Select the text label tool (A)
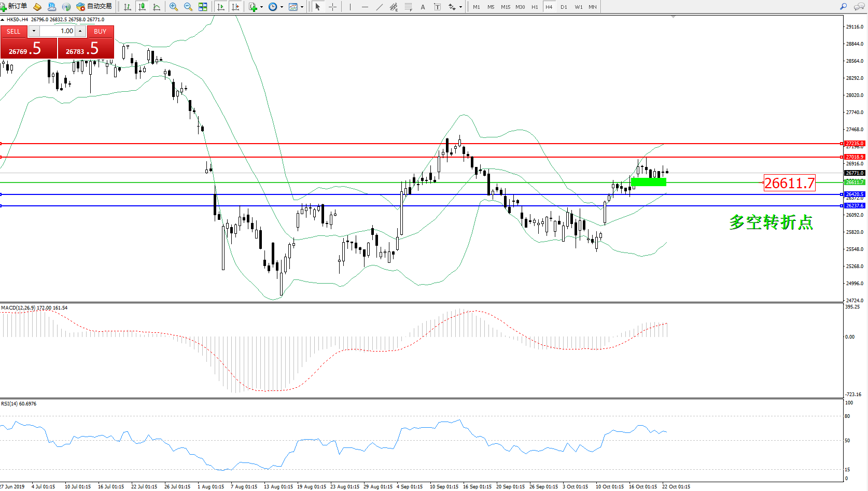The height and width of the screenshot is (491, 868). [423, 7]
